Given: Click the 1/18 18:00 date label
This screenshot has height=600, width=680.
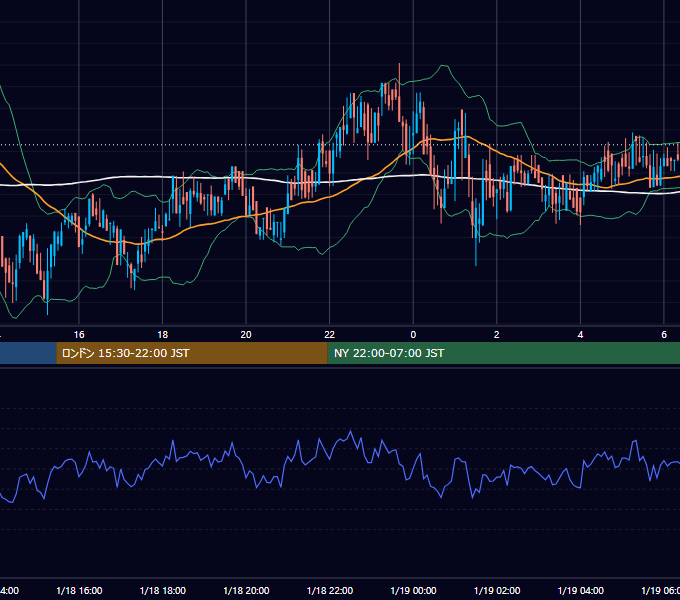Looking at the screenshot, I should click(163, 590).
